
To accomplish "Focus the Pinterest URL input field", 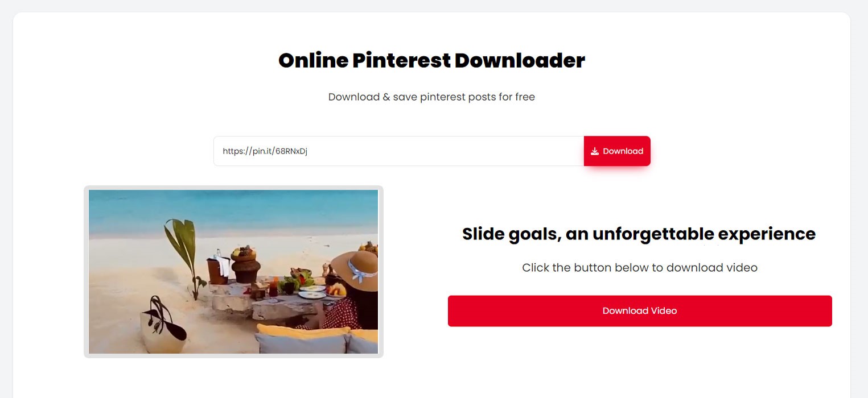I will click(x=398, y=151).
